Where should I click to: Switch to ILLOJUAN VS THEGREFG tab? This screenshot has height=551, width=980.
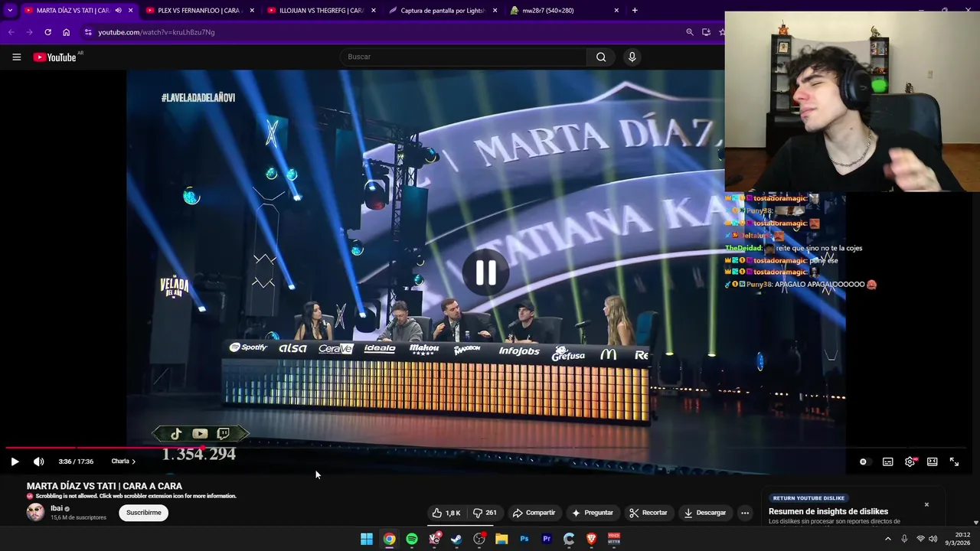(321, 11)
